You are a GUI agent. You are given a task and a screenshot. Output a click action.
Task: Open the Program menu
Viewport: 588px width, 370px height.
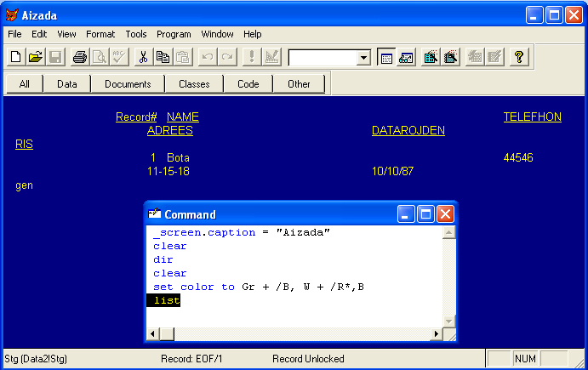pyautogui.click(x=174, y=34)
